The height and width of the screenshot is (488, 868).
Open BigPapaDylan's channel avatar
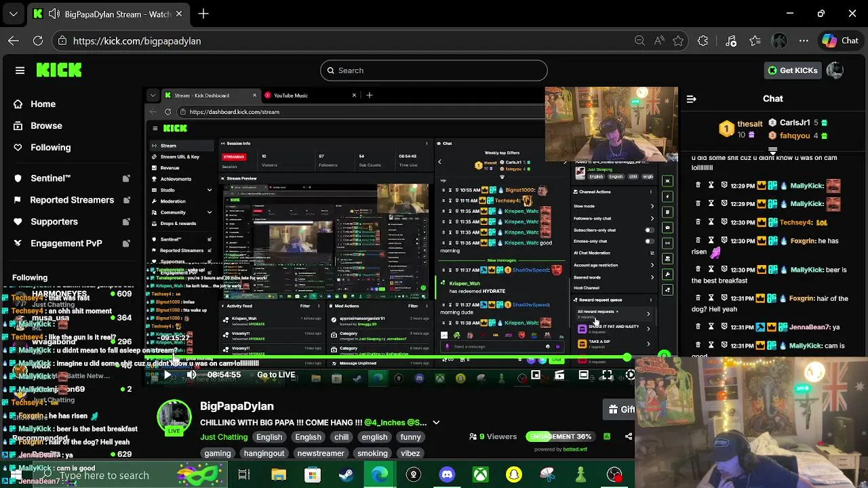(x=174, y=418)
